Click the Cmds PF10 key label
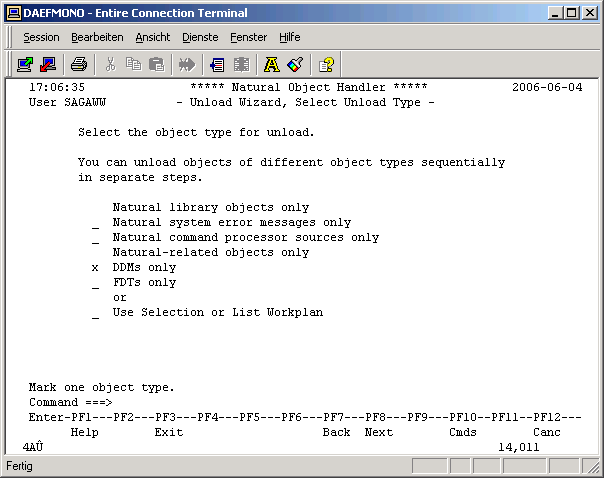This screenshot has width=604, height=478. (463, 433)
